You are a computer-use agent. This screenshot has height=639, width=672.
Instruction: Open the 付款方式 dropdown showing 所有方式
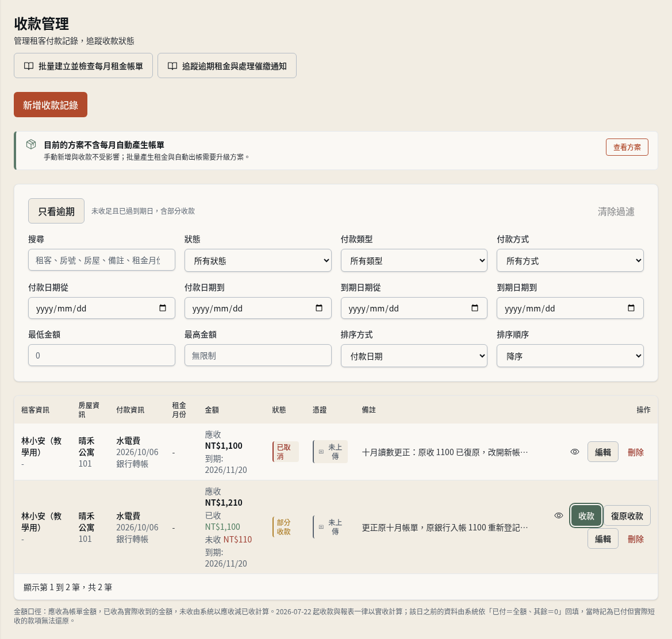coord(570,260)
